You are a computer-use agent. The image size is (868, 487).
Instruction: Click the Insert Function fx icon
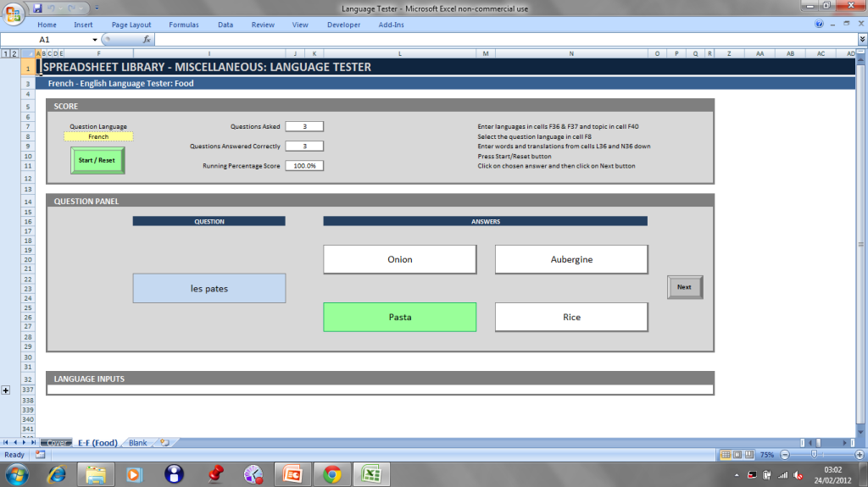147,40
